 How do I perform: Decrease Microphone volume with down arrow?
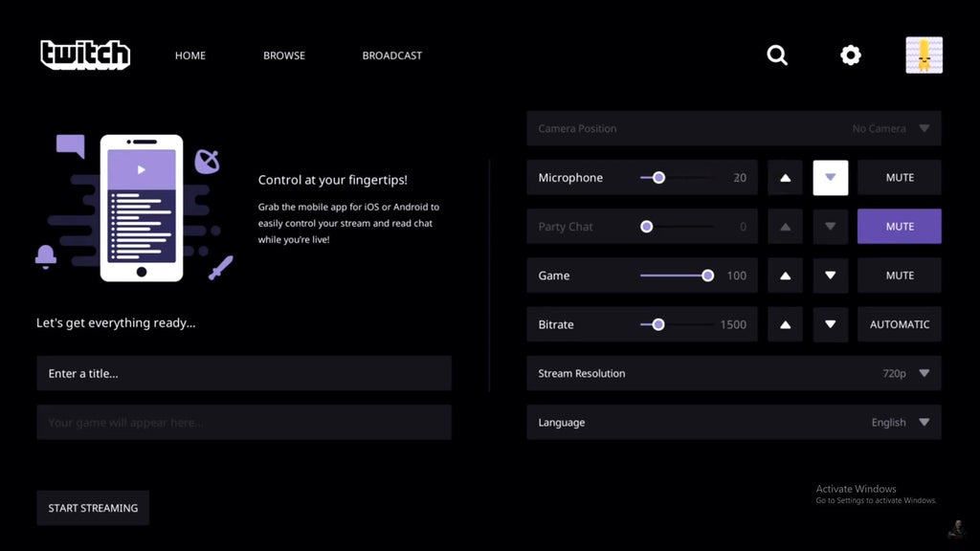tap(830, 178)
